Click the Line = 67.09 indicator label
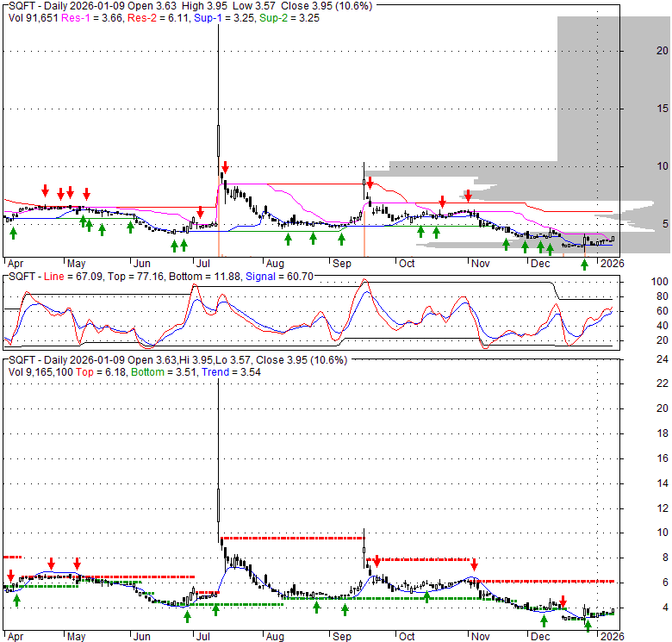This screenshot has height=642, width=672. click(x=74, y=277)
